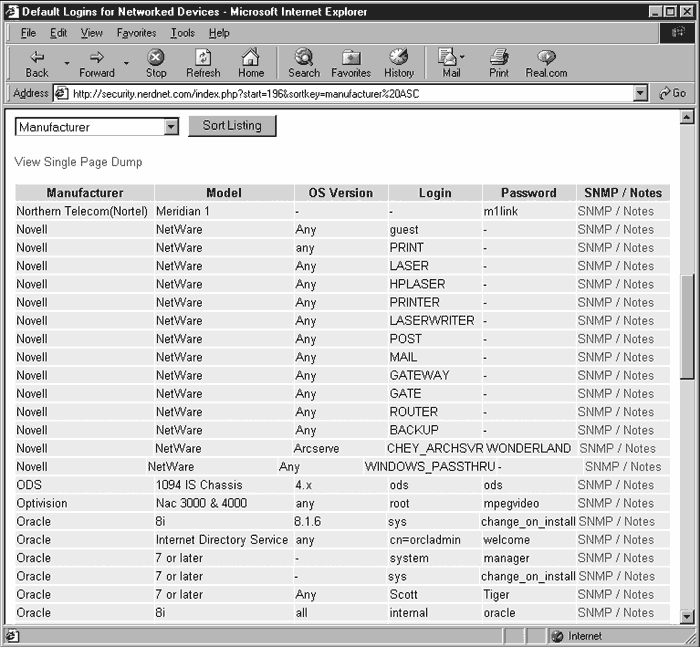This screenshot has height=647, width=700.
Task: Click the Go button beside address bar
Action: click(673, 93)
